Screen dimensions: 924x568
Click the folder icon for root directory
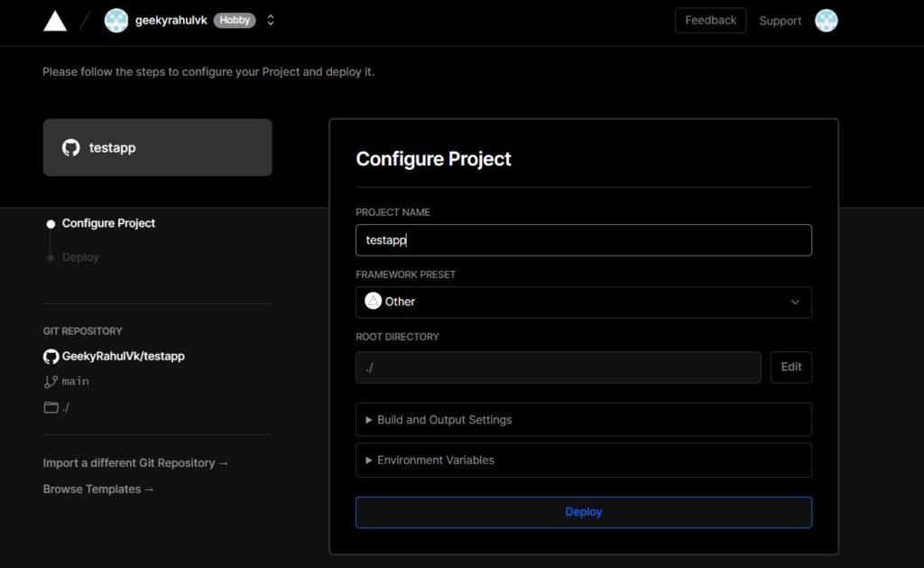[51, 407]
